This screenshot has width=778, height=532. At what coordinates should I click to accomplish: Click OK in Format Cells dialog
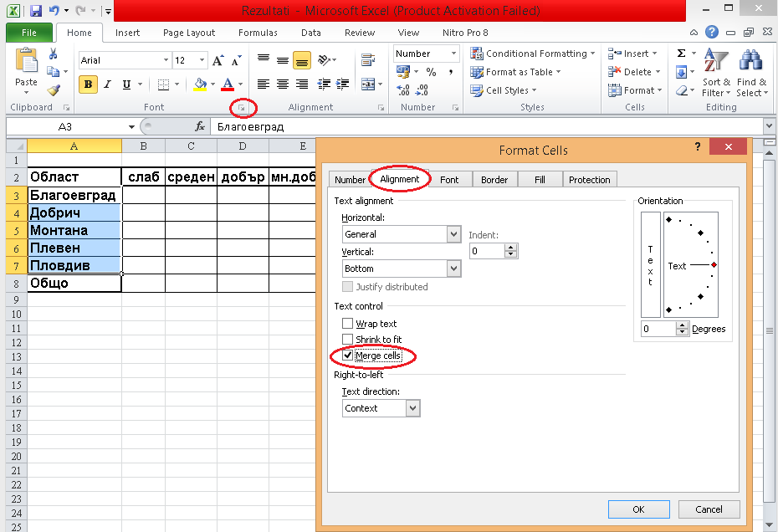pos(638,509)
